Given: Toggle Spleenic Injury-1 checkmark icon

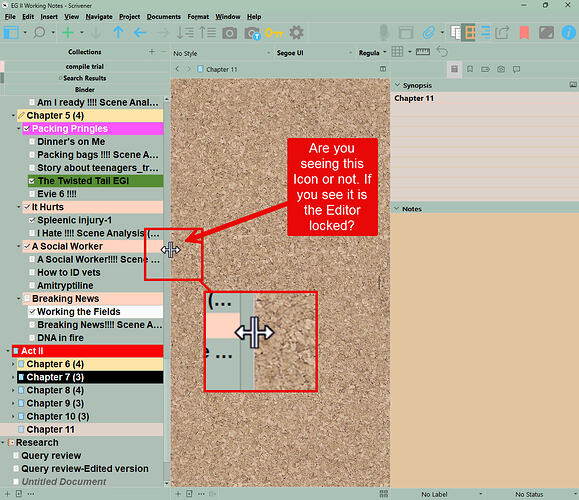Looking at the screenshot, I should tap(32, 220).
